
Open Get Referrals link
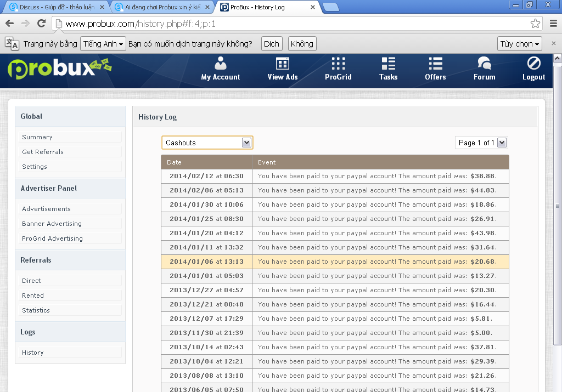(70, 152)
